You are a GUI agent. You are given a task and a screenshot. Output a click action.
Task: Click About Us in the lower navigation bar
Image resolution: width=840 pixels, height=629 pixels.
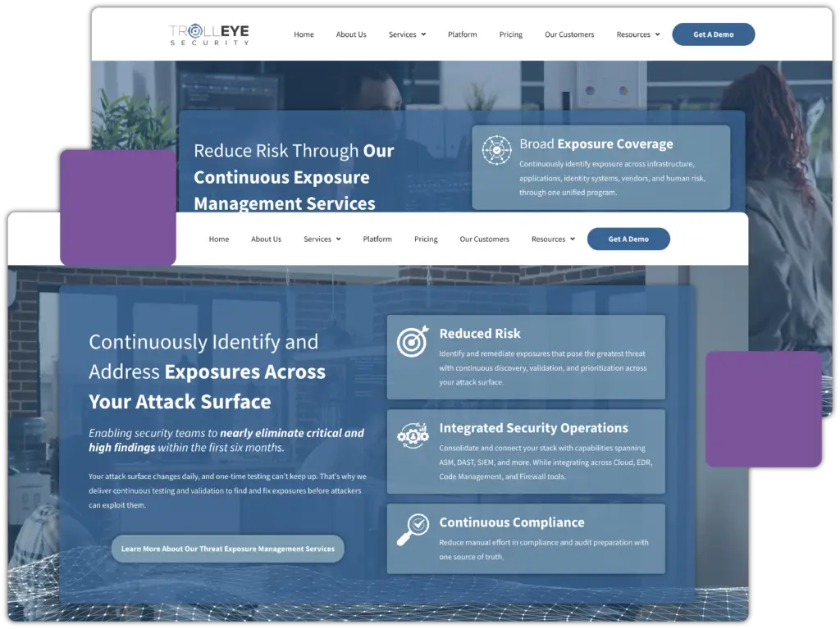pos(266,239)
